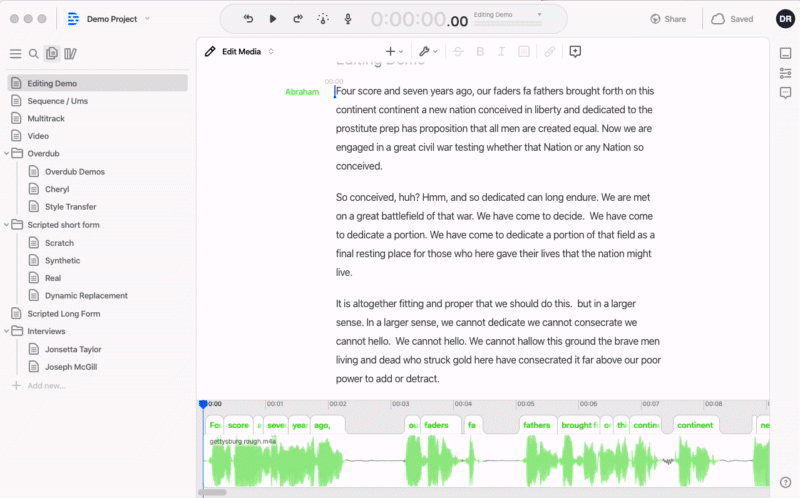Click the Share button
Screen dimensions: 800x498
click(668, 19)
